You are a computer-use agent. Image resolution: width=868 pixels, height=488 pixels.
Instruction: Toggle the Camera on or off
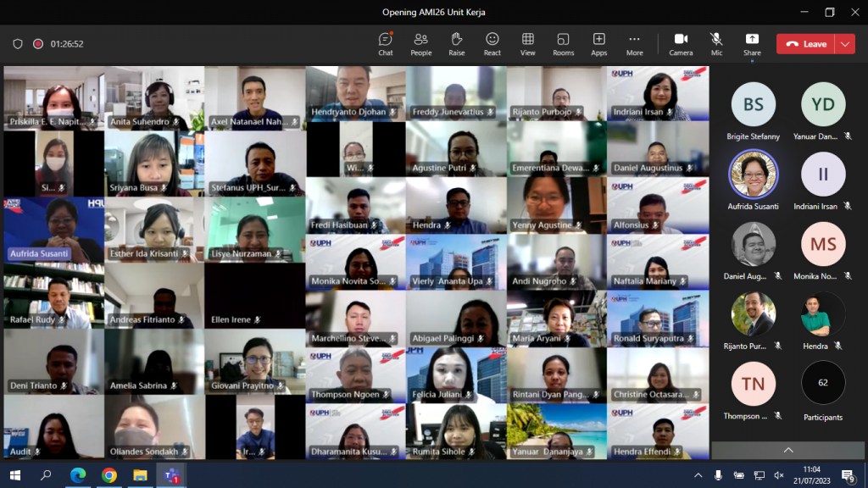681,43
